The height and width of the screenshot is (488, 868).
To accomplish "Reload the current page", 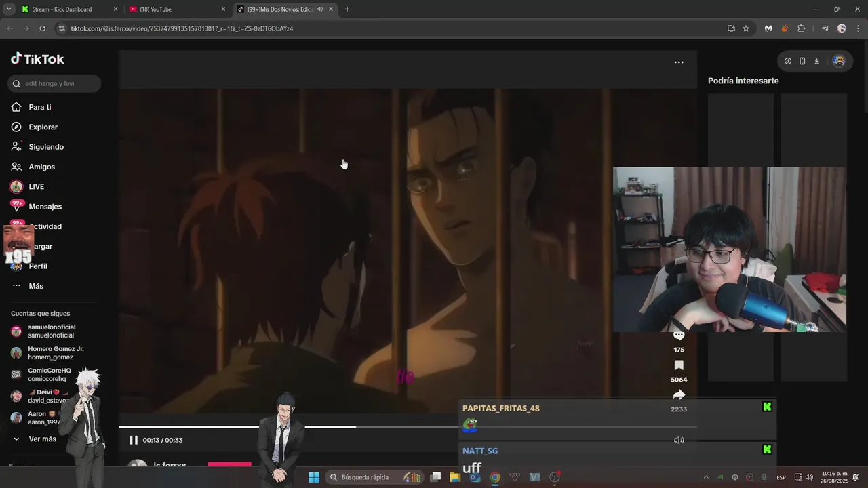I will click(42, 28).
